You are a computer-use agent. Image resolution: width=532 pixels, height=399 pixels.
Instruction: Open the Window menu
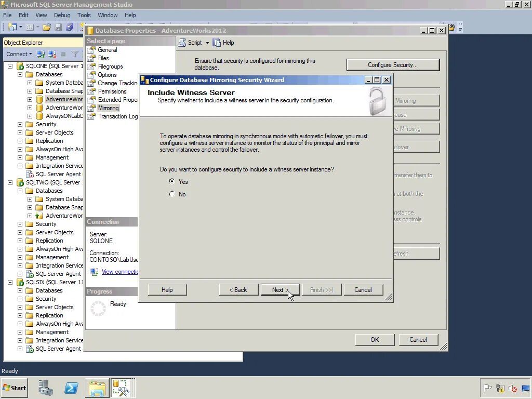108,15
